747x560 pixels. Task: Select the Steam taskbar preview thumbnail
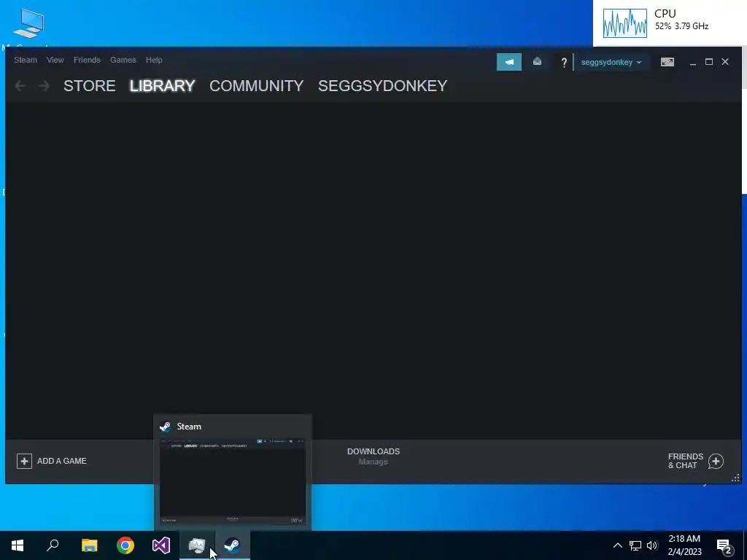tap(233, 481)
